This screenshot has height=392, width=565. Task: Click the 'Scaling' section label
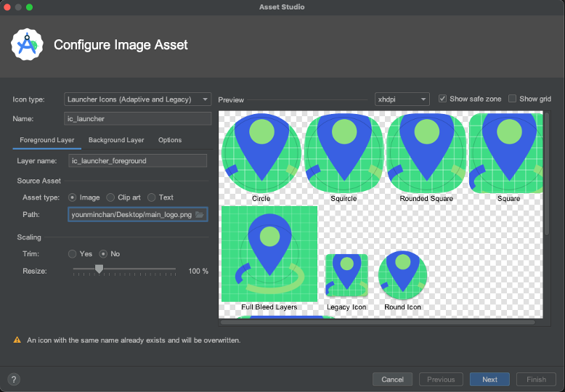(29, 237)
